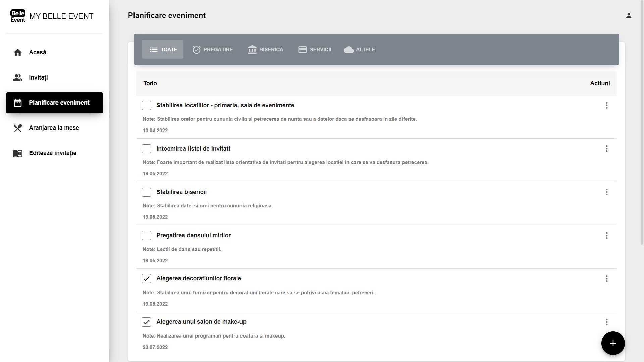644x362 pixels.
Task: Switch to the Biserică tab
Action: [265, 49]
